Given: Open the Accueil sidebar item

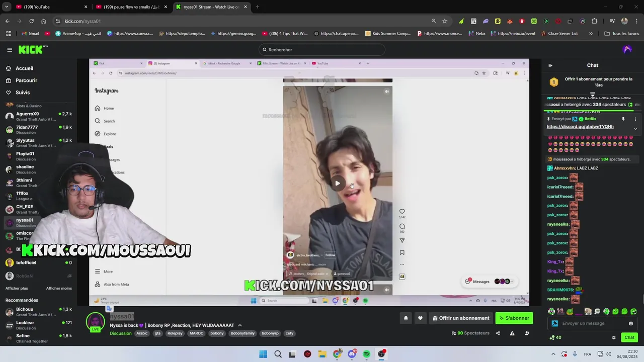Looking at the screenshot, I should (x=24, y=68).
